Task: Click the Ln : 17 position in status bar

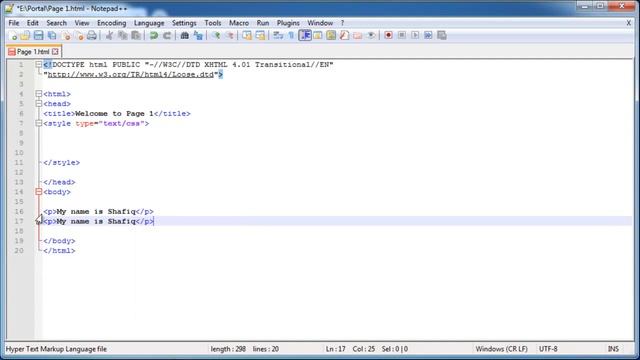Action: click(336, 349)
